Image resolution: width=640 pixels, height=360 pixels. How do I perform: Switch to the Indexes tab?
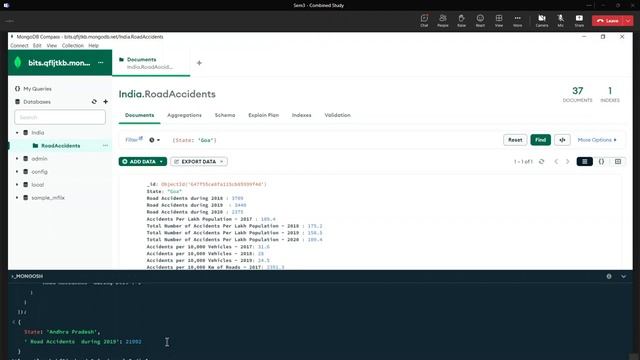pos(302,115)
